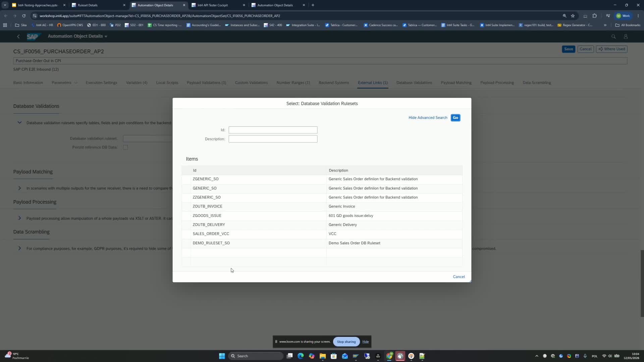Save the automation object
Screen dimensions: 644x362
(568, 49)
